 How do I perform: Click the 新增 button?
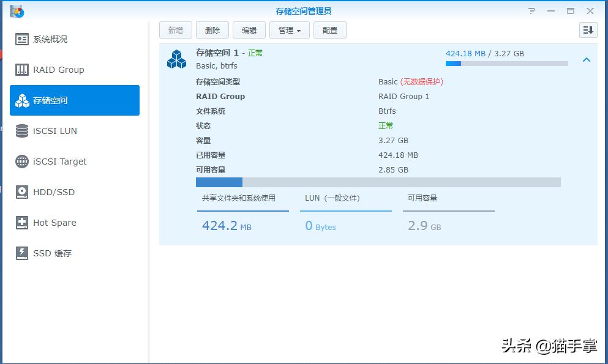pos(175,29)
